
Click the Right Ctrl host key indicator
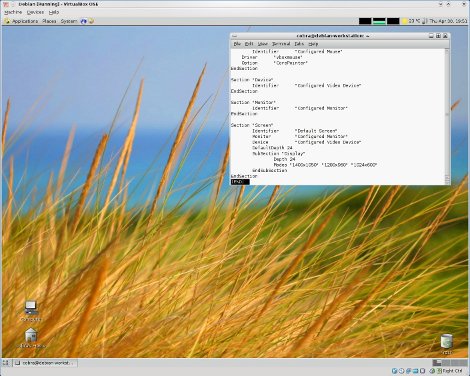coord(450,371)
